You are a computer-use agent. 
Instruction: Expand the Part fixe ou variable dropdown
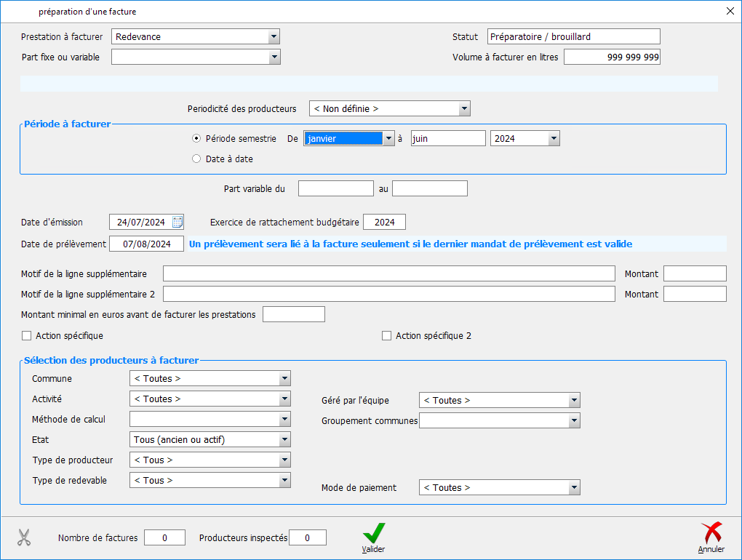(274, 57)
